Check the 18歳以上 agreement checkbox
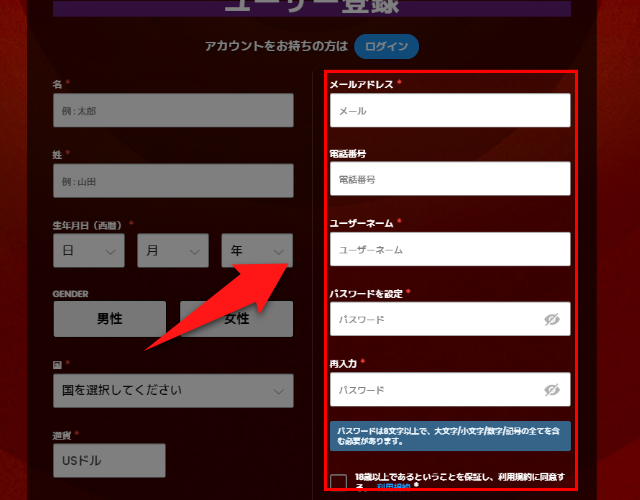 (338, 483)
